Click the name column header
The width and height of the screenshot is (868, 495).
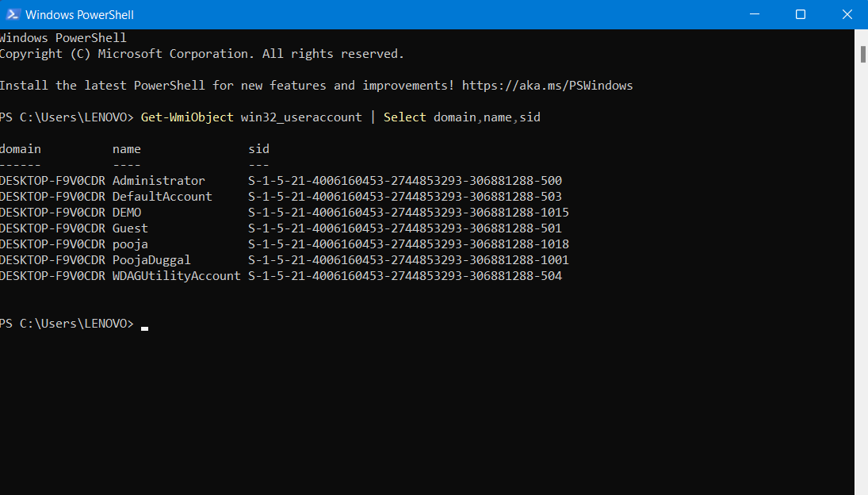pos(127,149)
